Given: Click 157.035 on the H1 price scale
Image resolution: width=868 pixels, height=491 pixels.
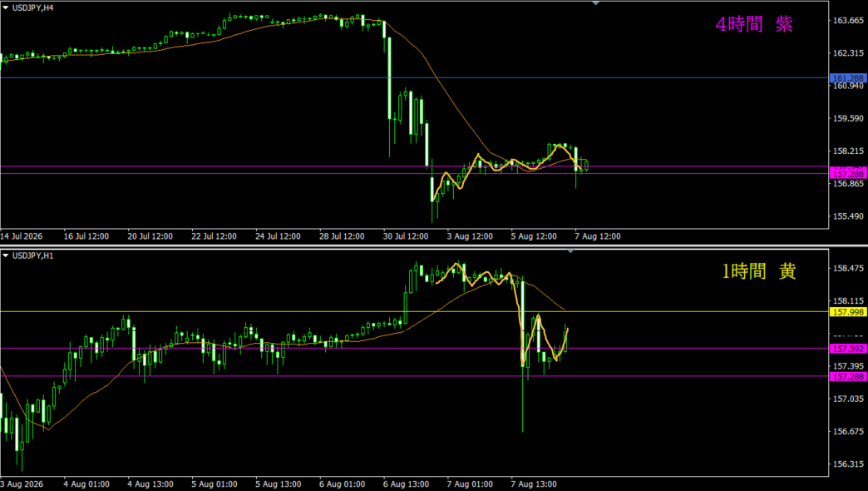Looking at the screenshot, I should [x=848, y=399].
